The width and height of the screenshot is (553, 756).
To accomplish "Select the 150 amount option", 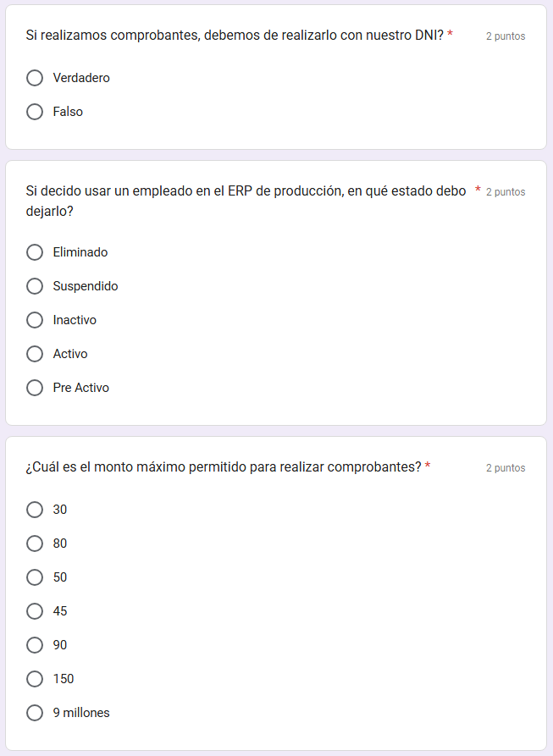I will (35, 679).
